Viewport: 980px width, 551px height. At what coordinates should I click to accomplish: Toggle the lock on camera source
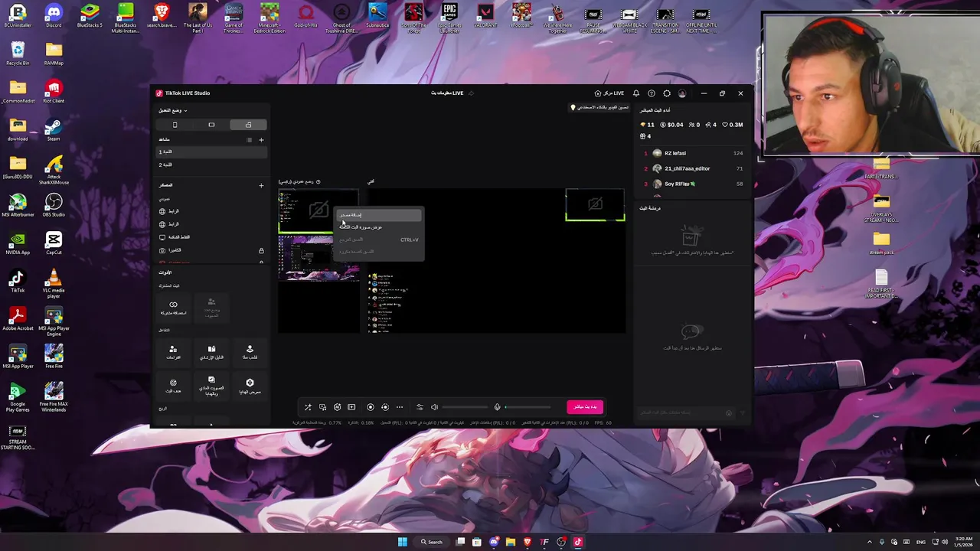click(x=261, y=250)
